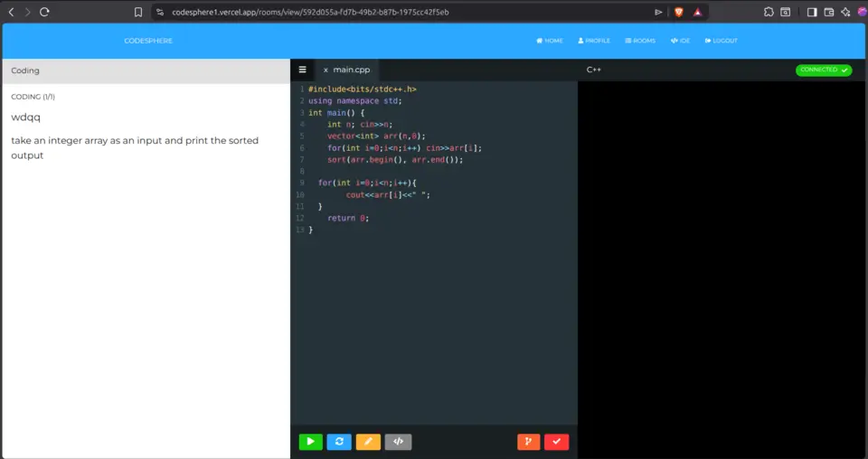Toggle the browser sidebar panel icon
Screen dimensions: 868x459
[x=812, y=12]
